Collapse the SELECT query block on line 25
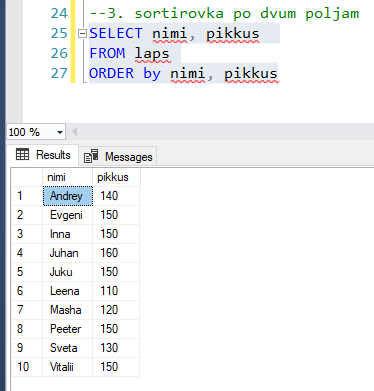The width and height of the screenshot is (374, 391). tap(82, 33)
